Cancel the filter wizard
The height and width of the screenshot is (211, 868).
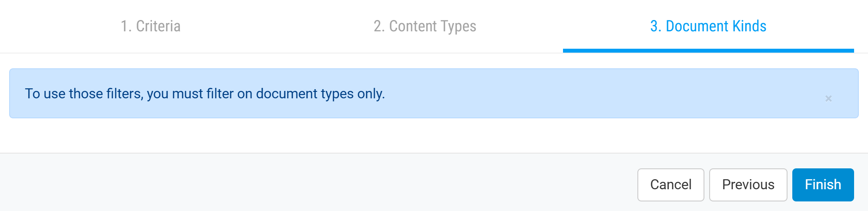pyautogui.click(x=670, y=184)
